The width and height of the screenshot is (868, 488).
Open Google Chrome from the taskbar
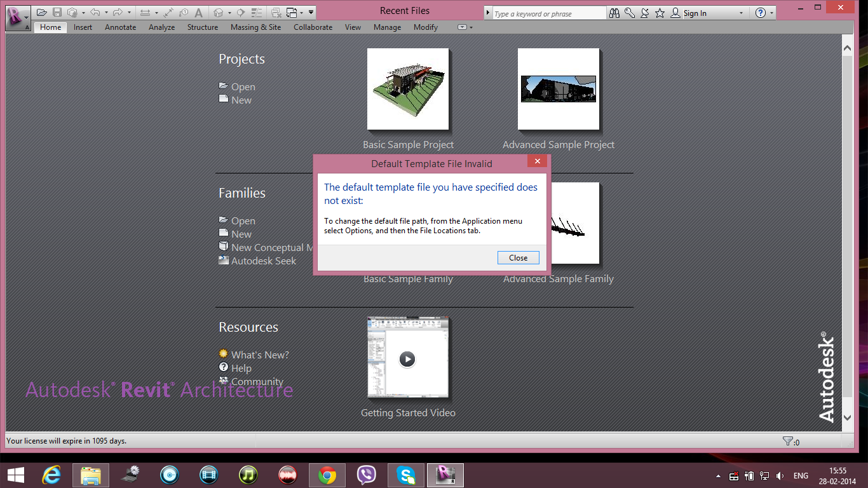click(327, 475)
